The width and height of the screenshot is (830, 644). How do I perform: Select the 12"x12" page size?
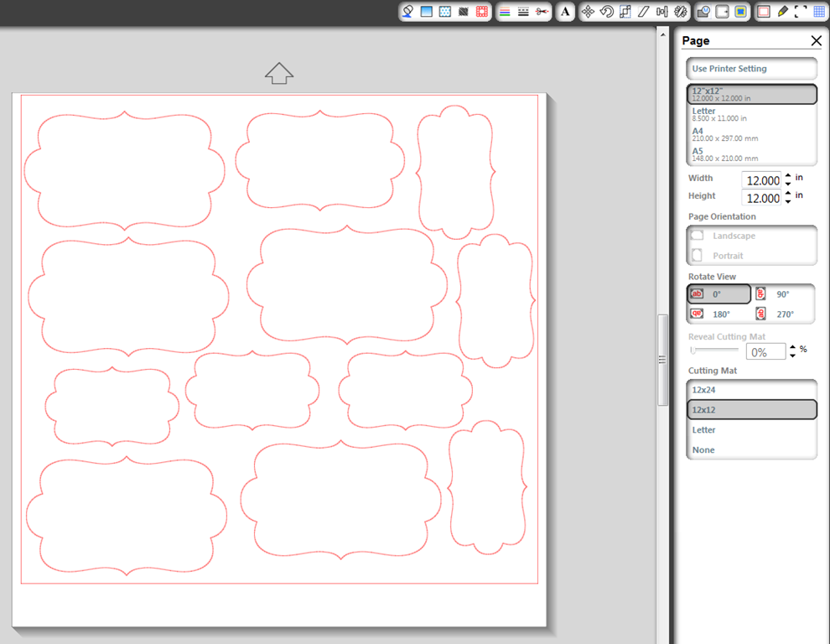(752, 94)
